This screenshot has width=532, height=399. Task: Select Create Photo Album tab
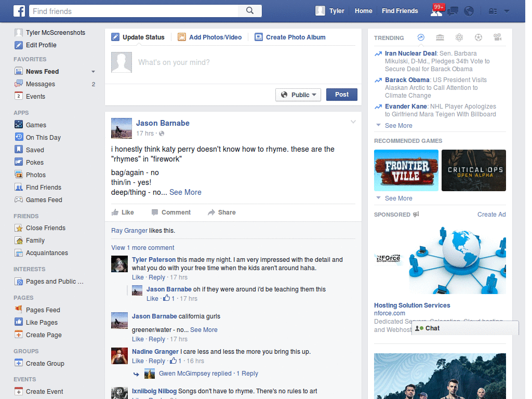pos(290,37)
